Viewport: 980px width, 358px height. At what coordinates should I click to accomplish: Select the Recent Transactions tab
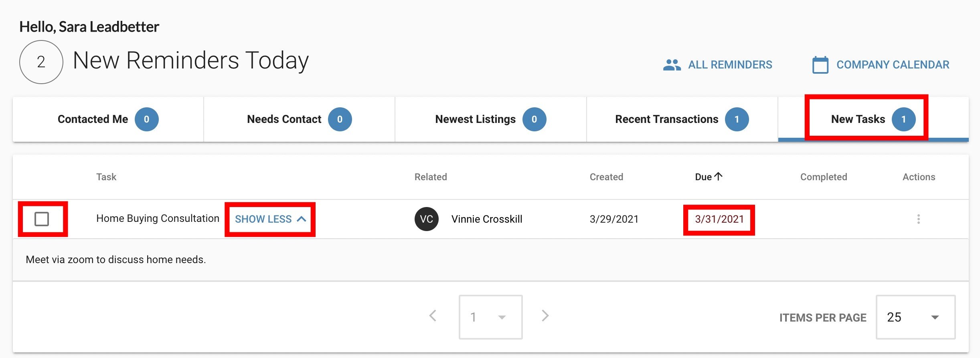pyautogui.click(x=682, y=119)
